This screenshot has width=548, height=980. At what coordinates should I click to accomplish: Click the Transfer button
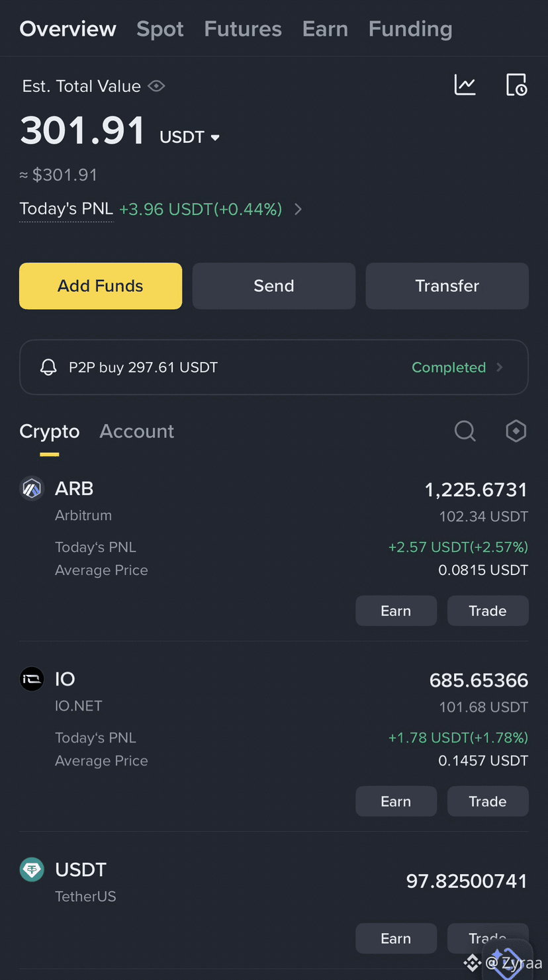coord(447,286)
